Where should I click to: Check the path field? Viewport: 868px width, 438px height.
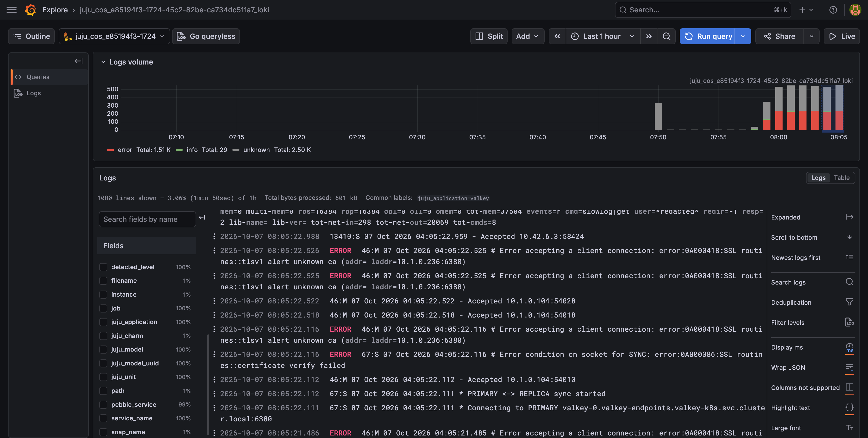click(103, 391)
